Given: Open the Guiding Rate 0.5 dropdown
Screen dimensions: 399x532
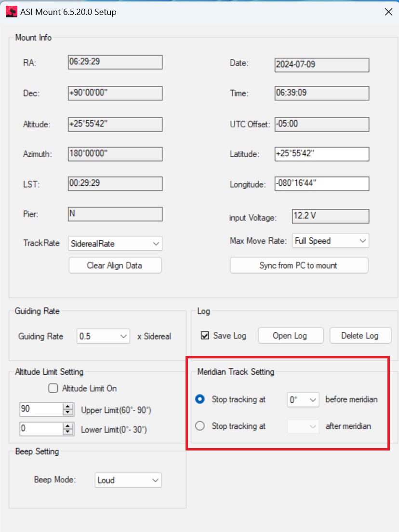Looking at the screenshot, I should [103, 336].
